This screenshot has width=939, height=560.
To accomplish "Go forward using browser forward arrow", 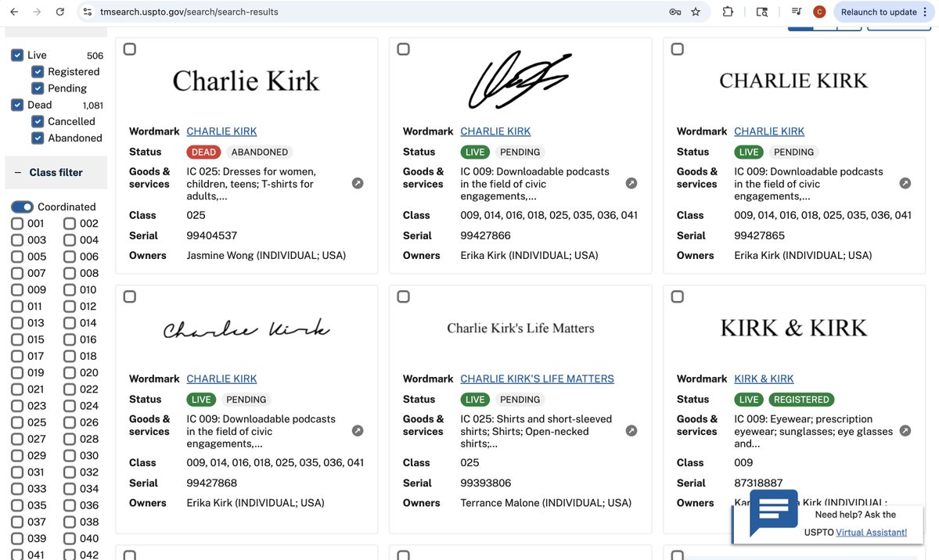I will click(x=37, y=12).
